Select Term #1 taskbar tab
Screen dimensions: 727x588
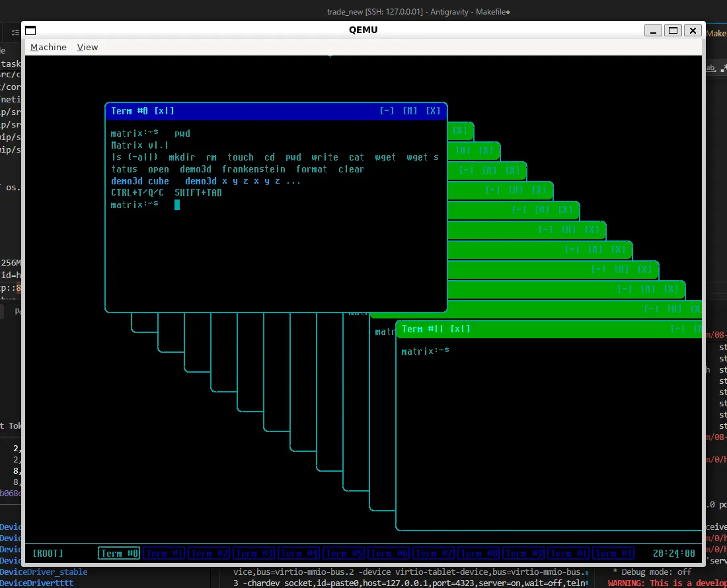[x=164, y=553]
